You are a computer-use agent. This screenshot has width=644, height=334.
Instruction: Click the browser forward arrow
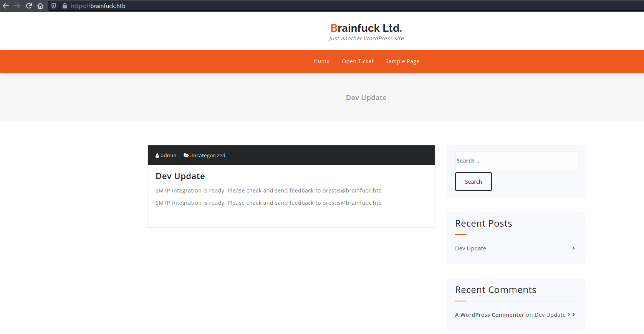tap(17, 6)
